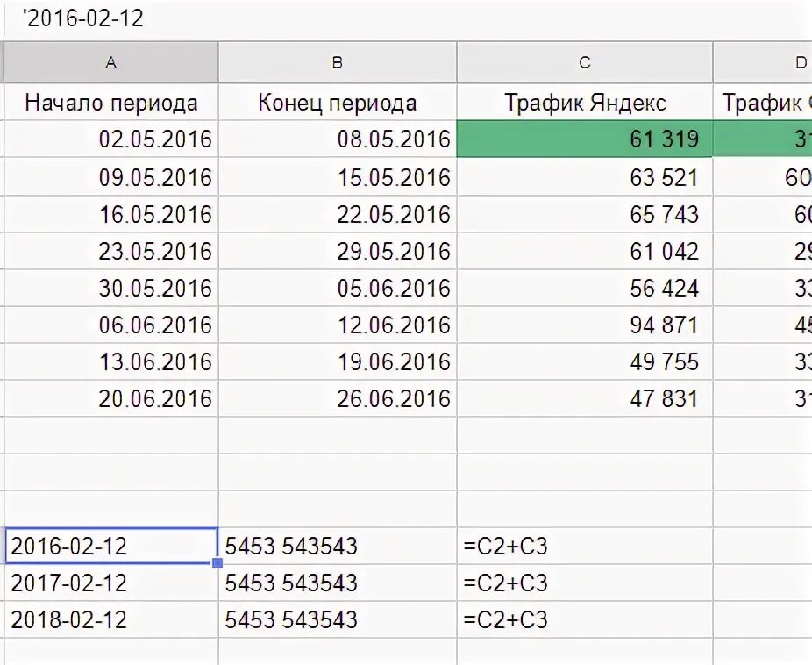This screenshot has height=665, width=812.
Task: Select cell with date 26.06.2016
Action: click(x=337, y=397)
